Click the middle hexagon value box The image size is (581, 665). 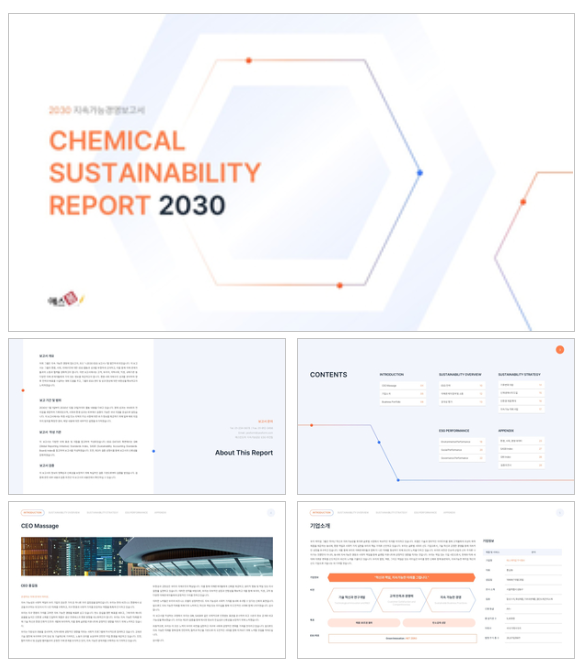401,599
